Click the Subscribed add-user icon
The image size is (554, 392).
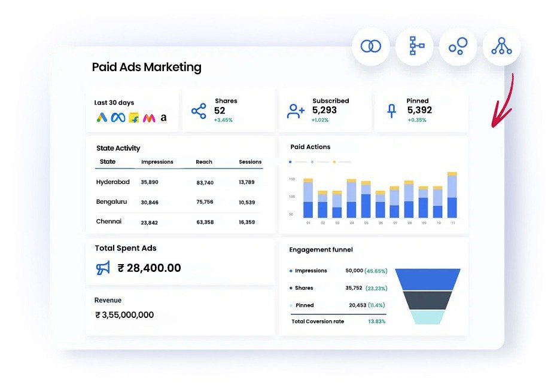point(296,111)
